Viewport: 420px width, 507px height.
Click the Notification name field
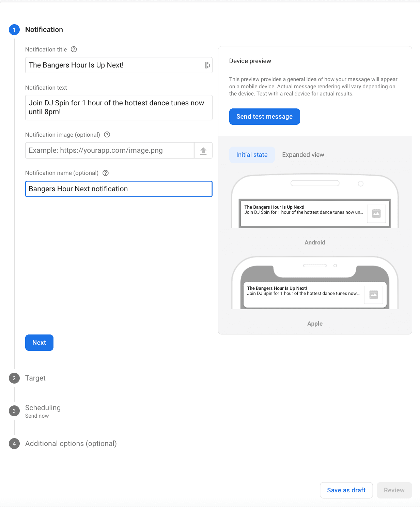[119, 189]
